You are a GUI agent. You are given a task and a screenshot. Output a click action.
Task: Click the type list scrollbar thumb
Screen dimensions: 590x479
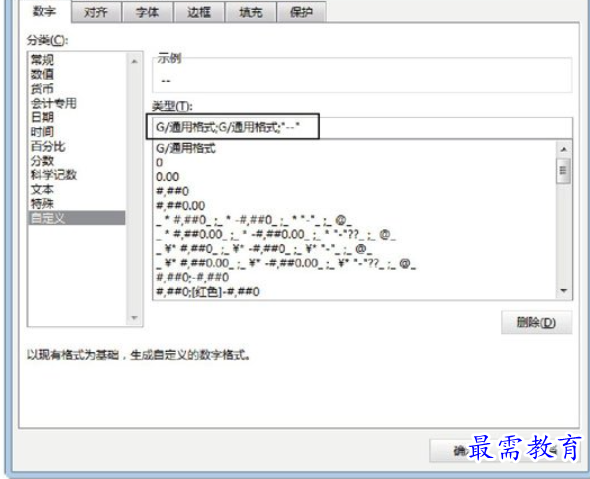564,170
